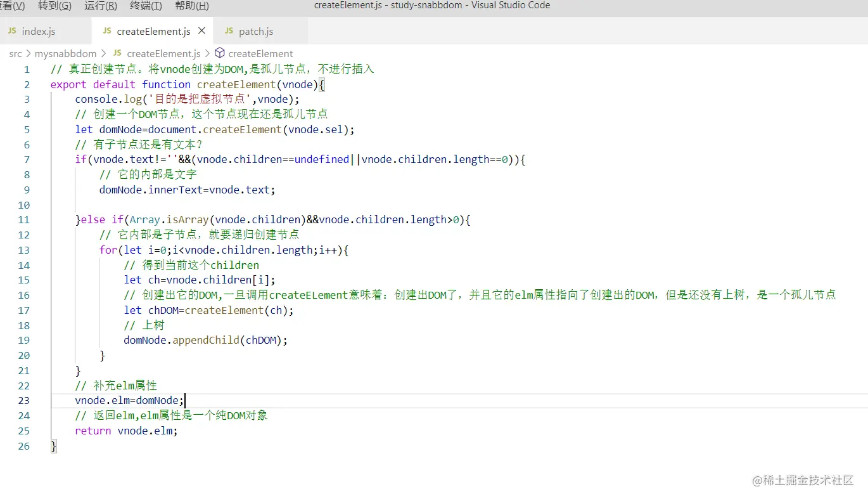Close the createElement.js tab
The width and height of the screenshot is (868, 501).
click(x=202, y=30)
